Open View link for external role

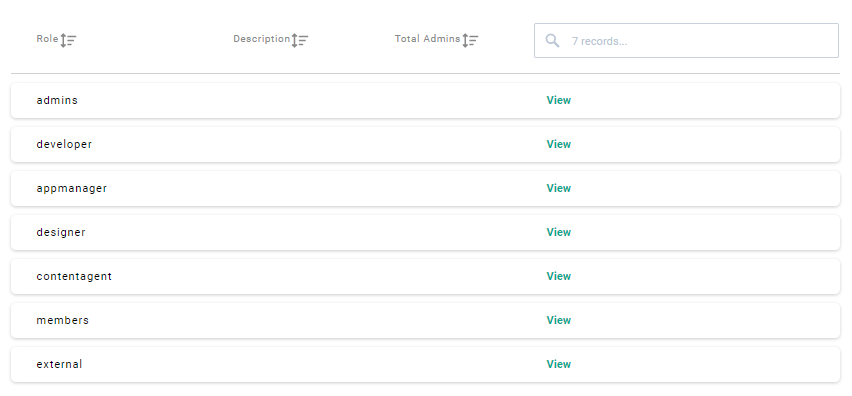click(x=559, y=364)
